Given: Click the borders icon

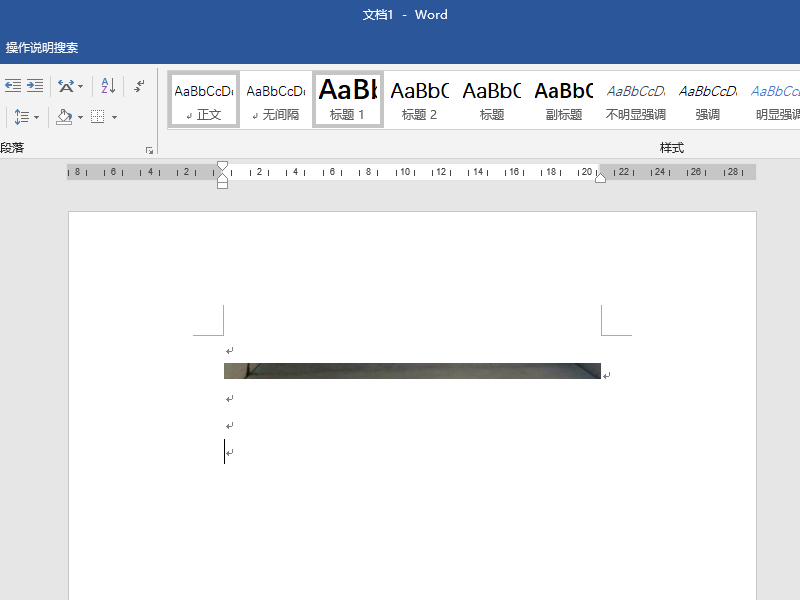Looking at the screenshot, I should tap(98, 117).
